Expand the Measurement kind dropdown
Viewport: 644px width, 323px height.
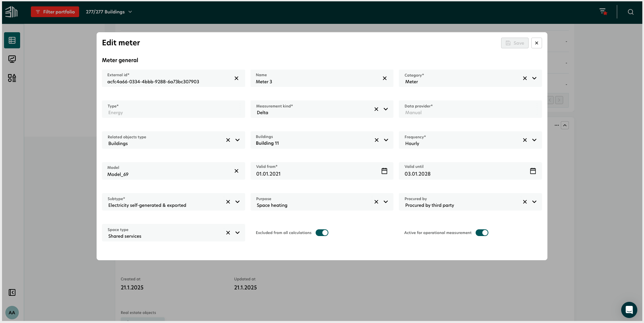pyautogui.click(x=386, y=109)
